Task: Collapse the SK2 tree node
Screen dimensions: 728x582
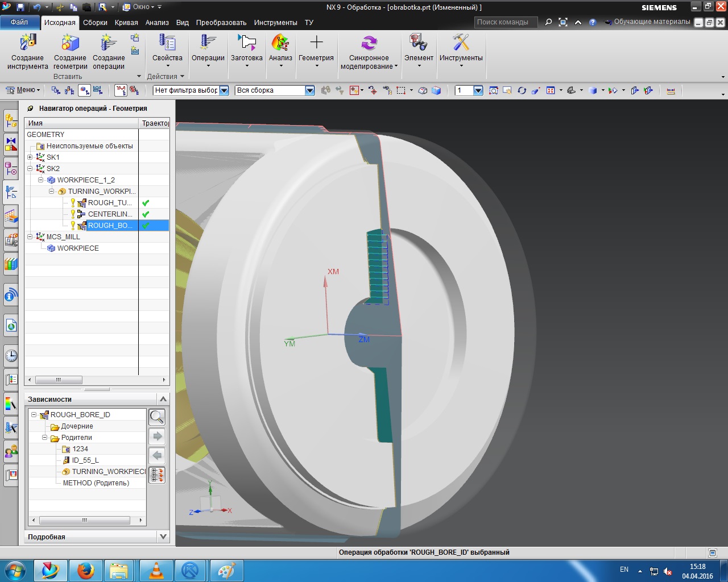Action: (x=30, y=169)
